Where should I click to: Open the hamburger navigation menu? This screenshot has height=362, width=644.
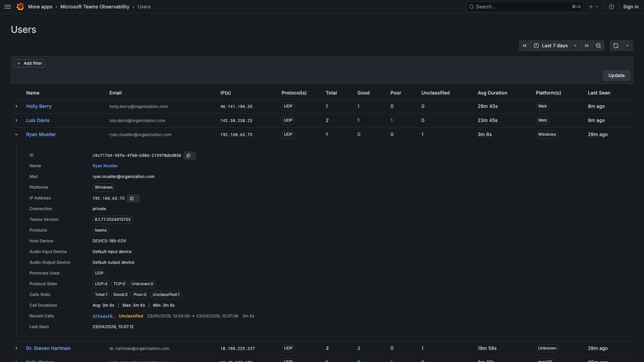coord(8,7)
